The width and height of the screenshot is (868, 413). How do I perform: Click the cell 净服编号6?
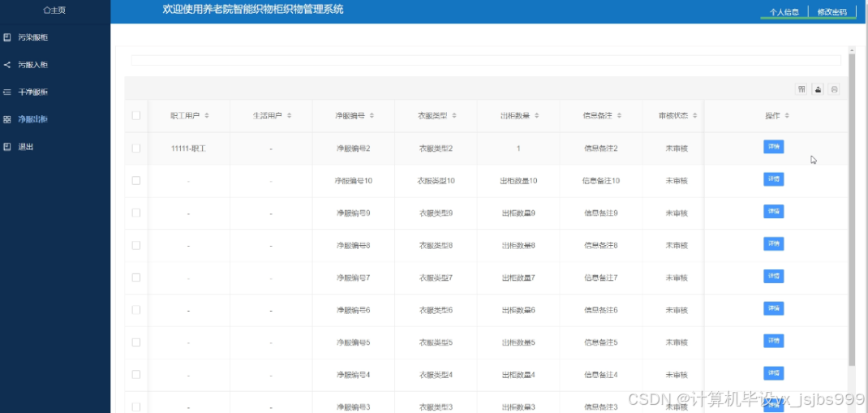pyautogui.click(x=353, y=310)
